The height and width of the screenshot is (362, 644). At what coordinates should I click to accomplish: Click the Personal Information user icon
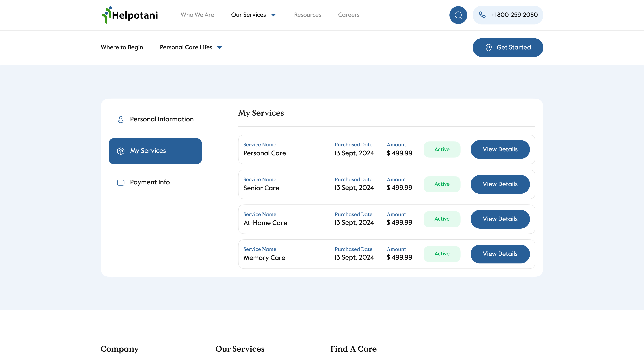click(121, 119)
